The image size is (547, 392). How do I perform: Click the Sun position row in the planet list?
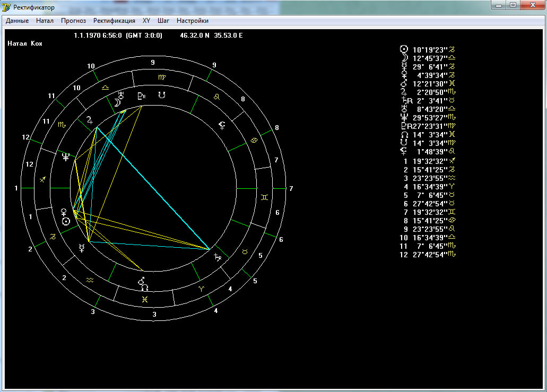pyautogui.click(x=429, y=49)
